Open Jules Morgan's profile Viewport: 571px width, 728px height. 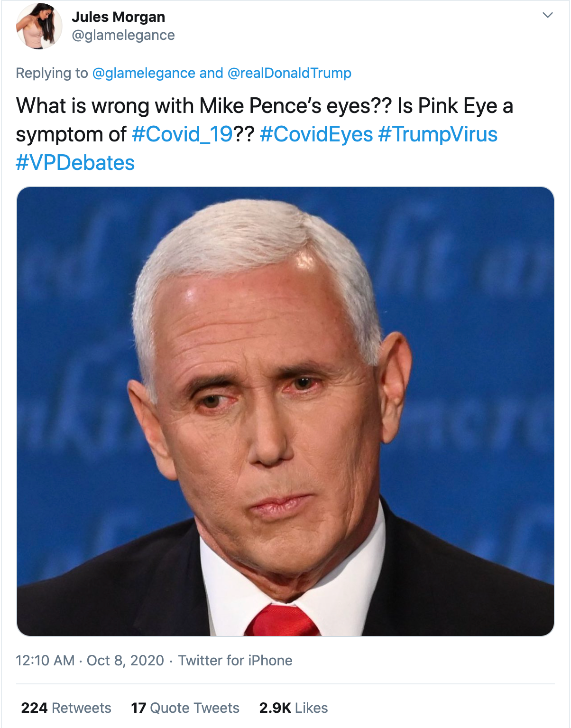pyautogui.click(x=118, y=17)
